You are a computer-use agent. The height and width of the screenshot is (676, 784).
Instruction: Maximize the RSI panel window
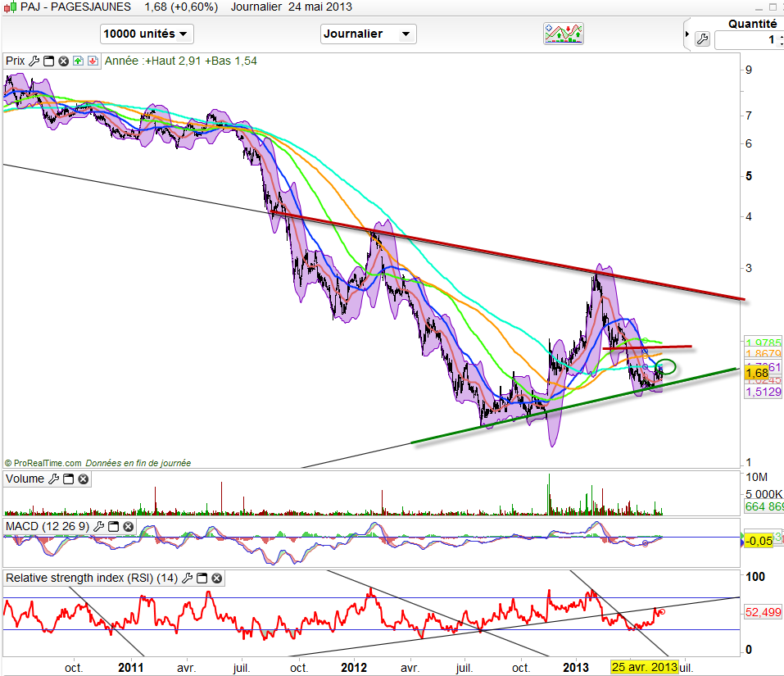[202, 578]
